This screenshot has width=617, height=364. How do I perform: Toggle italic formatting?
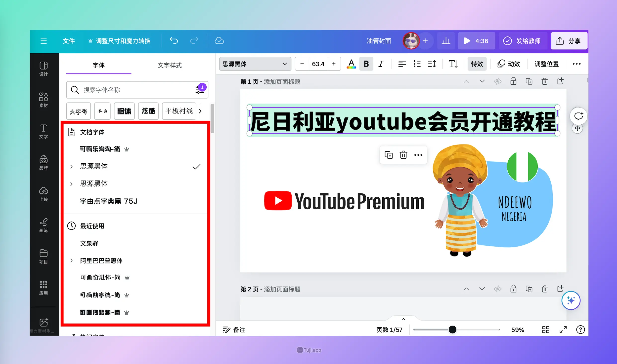tap(381, 64)
